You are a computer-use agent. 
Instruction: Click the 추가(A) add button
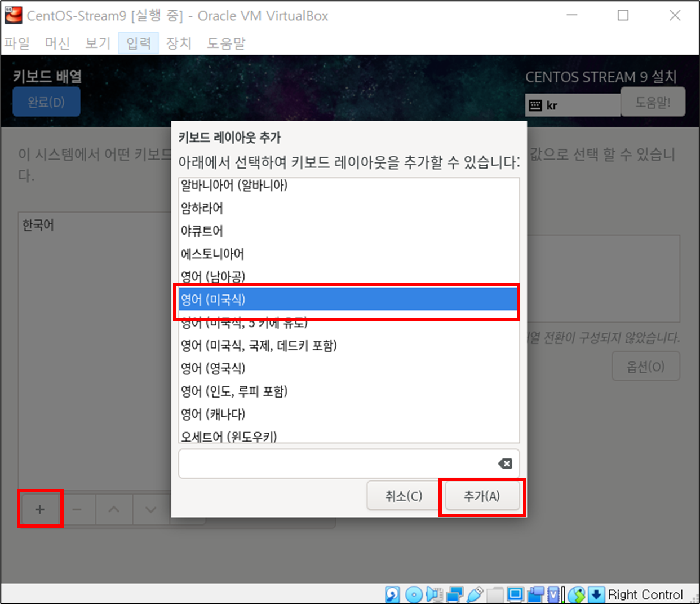(x=482, y=496)
